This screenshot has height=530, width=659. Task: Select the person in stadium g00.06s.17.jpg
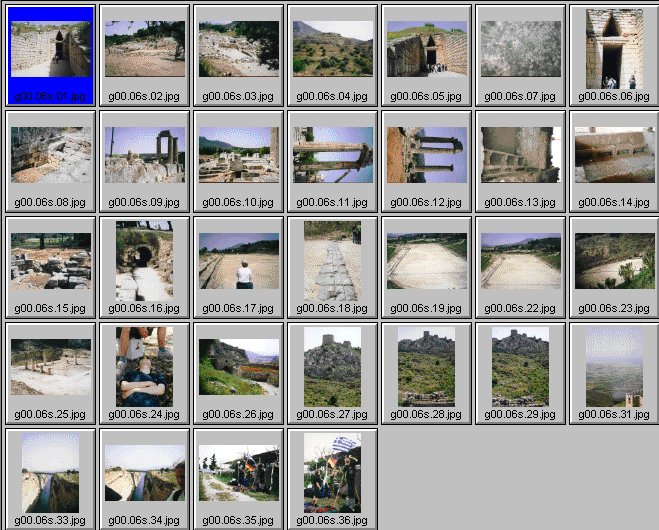(238, 261)
